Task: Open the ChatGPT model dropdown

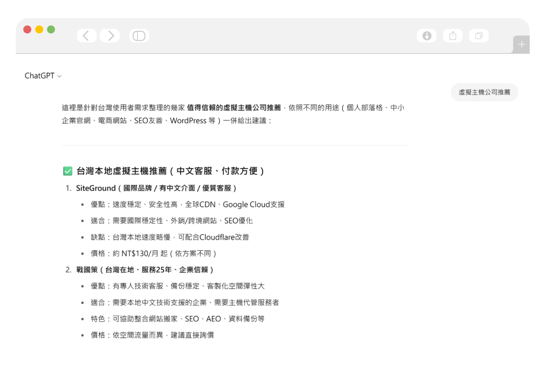Action: click(43, 75)
